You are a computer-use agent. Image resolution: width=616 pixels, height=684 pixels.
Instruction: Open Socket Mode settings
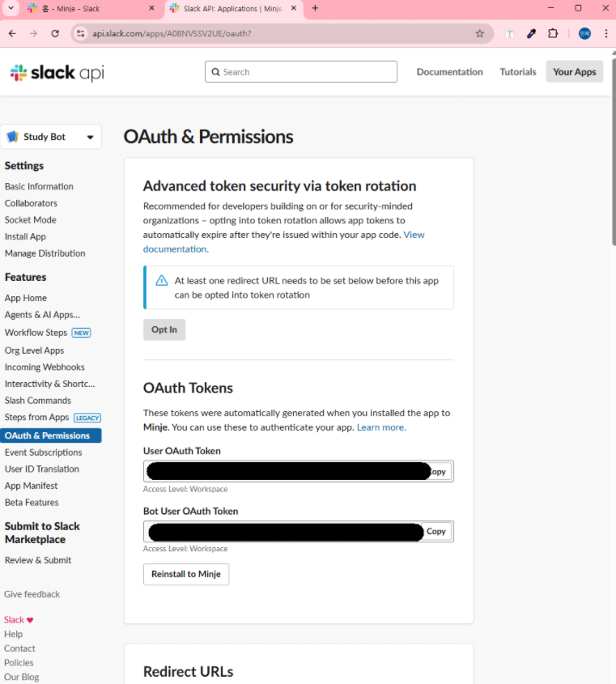point(30,220)
